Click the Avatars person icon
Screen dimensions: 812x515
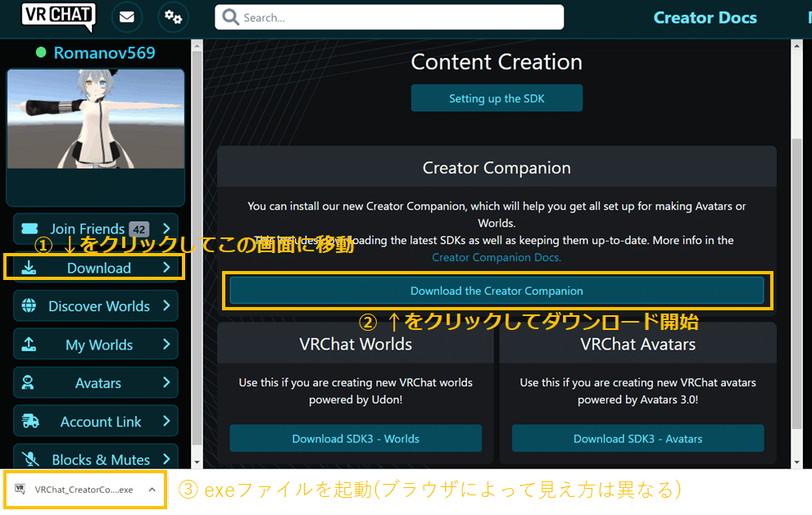tap(28, 382)
